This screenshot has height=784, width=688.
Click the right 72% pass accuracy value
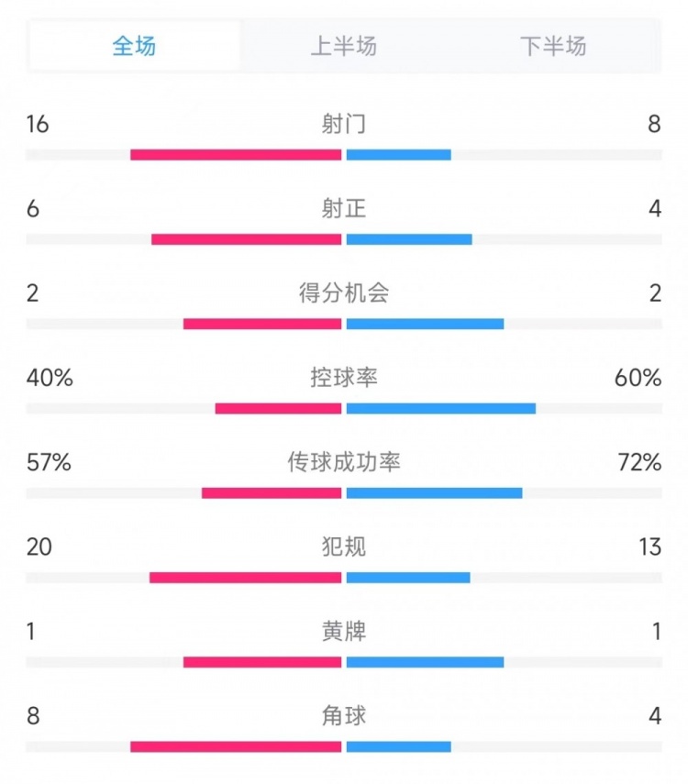pyautogui.click(x=640, y=463)
